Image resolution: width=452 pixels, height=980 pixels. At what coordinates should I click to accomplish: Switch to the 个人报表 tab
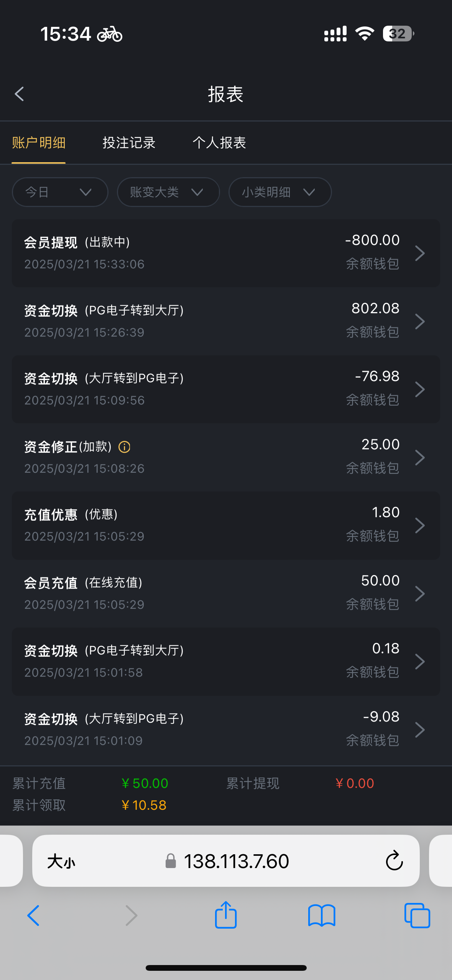tap(219, 143)
